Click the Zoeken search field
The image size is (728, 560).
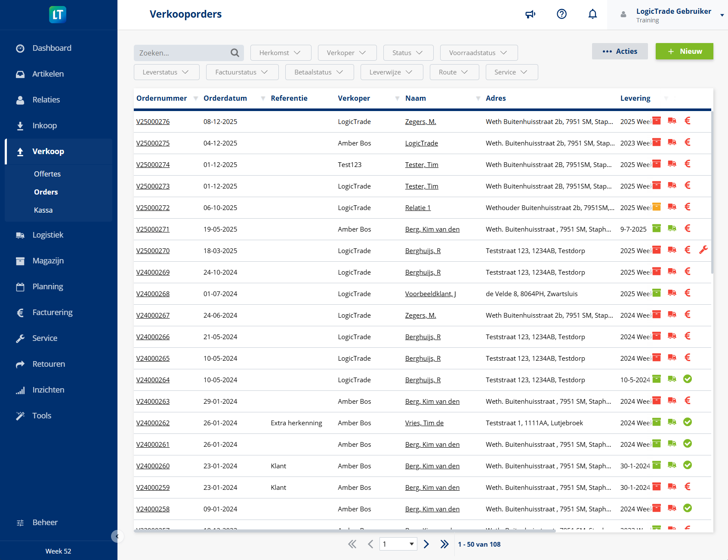[181, 53]
